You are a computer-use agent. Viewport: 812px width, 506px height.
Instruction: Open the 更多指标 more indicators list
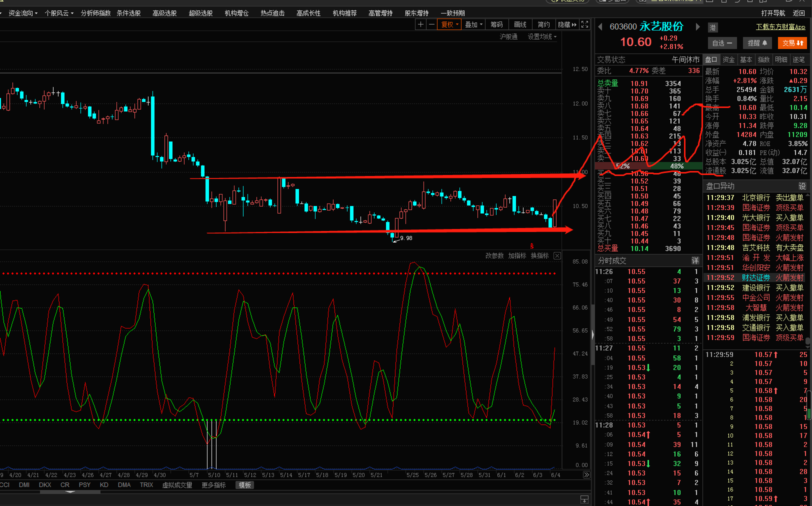click(213, 485)
